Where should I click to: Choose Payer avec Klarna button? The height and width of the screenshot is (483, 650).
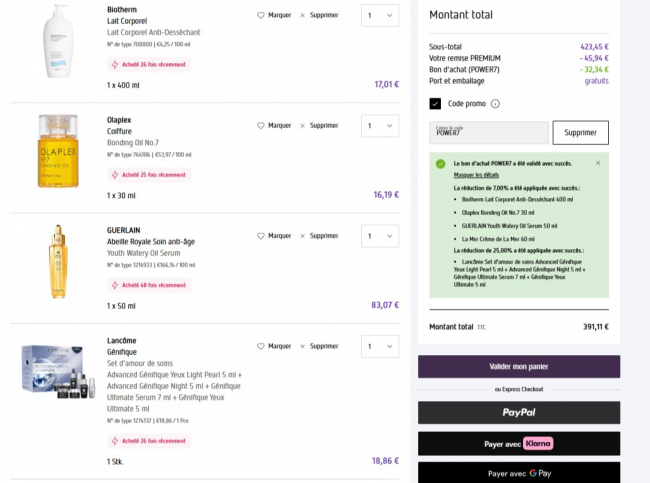pos(518,443)
